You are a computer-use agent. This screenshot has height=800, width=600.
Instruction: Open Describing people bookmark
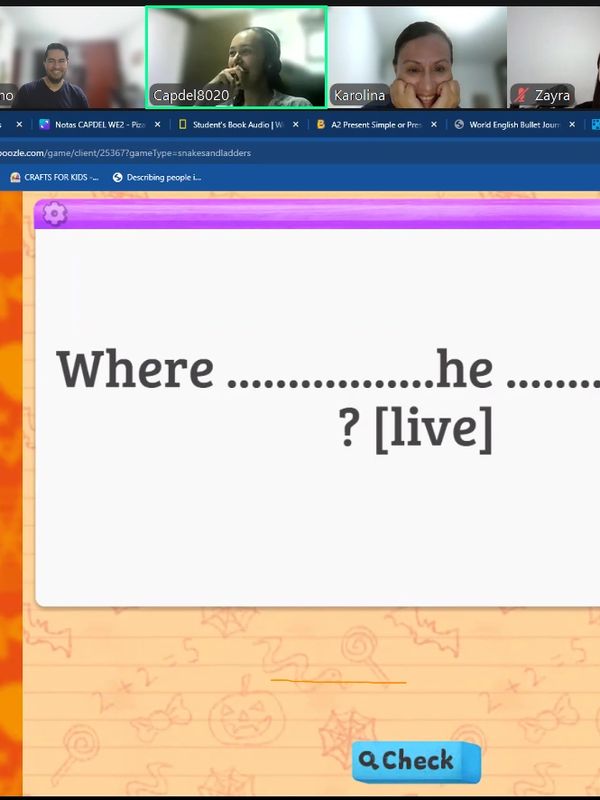(x=157, y=178)
